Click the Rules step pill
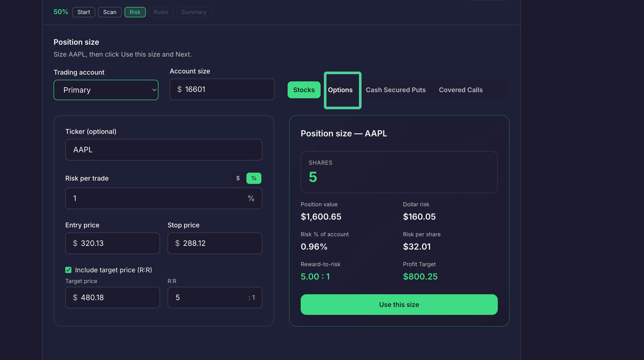Viewport: 644px width, 360px height. click(161, 12)
